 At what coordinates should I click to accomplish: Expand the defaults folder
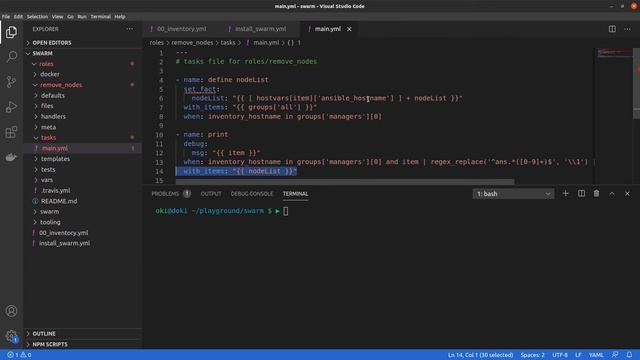point(83,96)
